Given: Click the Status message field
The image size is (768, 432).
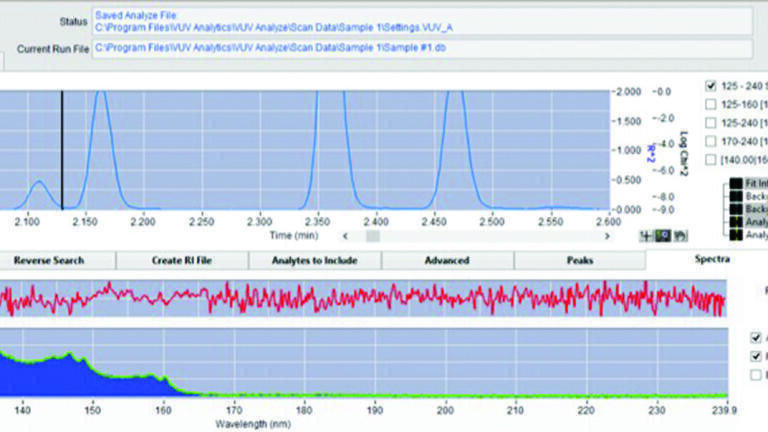Looking at the screenshot, I should 422,22.
